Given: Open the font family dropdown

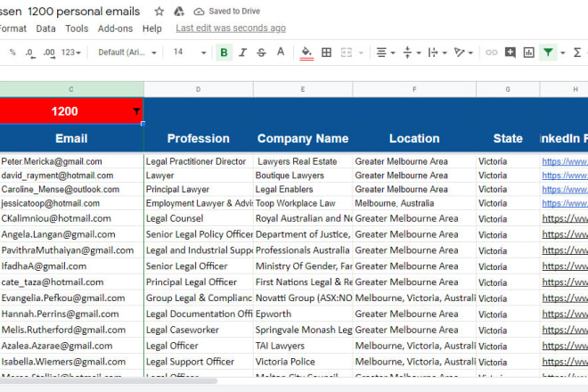Looking at the screenshot, I should click(x=127, y=53).
